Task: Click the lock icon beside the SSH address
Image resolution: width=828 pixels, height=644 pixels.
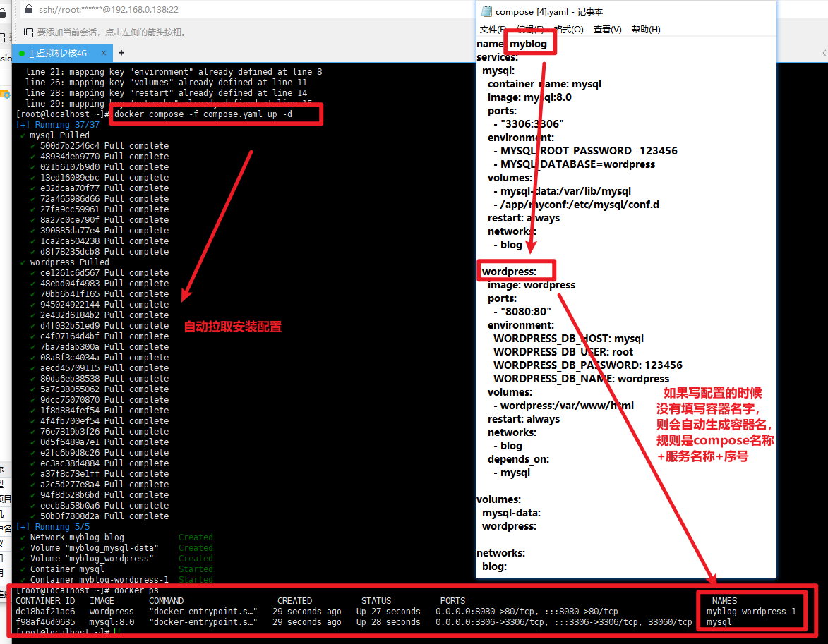Action: (29, 9)
